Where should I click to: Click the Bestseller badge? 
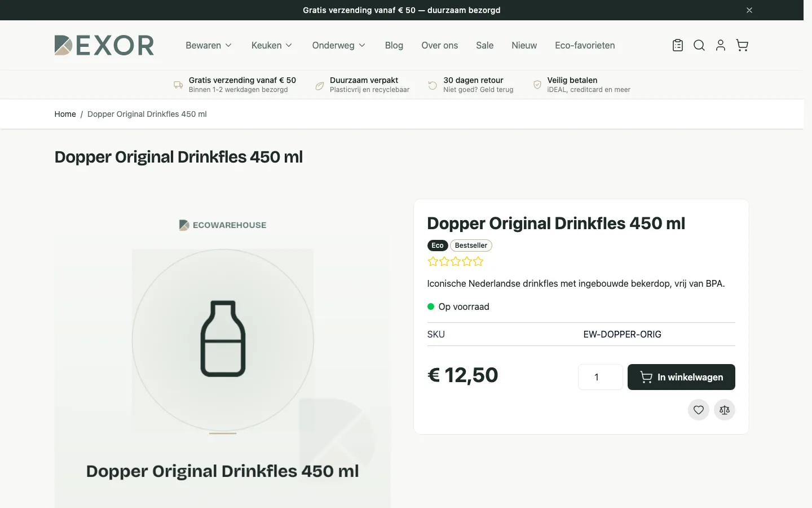pyautogui.click(x=471, y=246)
